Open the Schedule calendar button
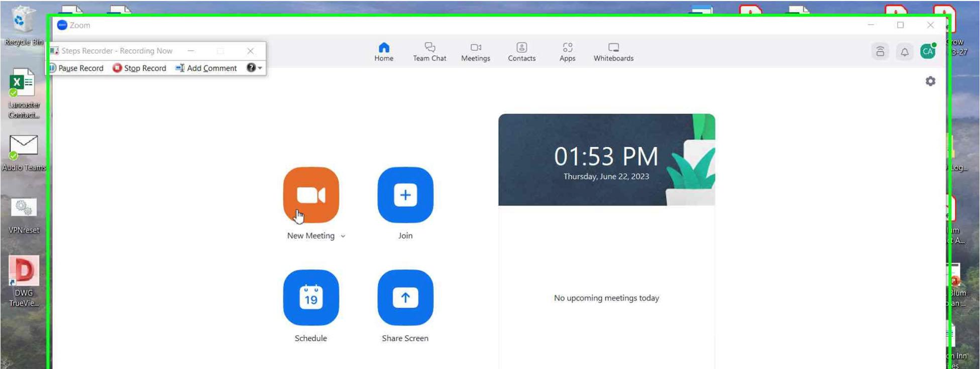The image size is (980, 369). click(x=311, y=298)
